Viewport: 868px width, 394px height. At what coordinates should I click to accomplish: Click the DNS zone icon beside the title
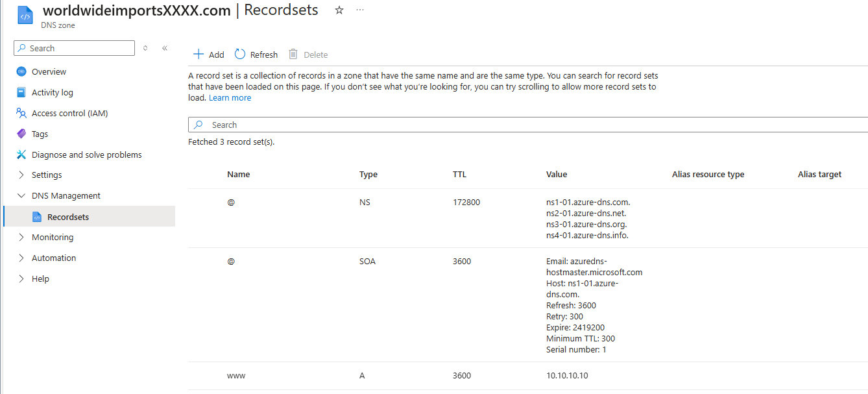coord(25,16)
